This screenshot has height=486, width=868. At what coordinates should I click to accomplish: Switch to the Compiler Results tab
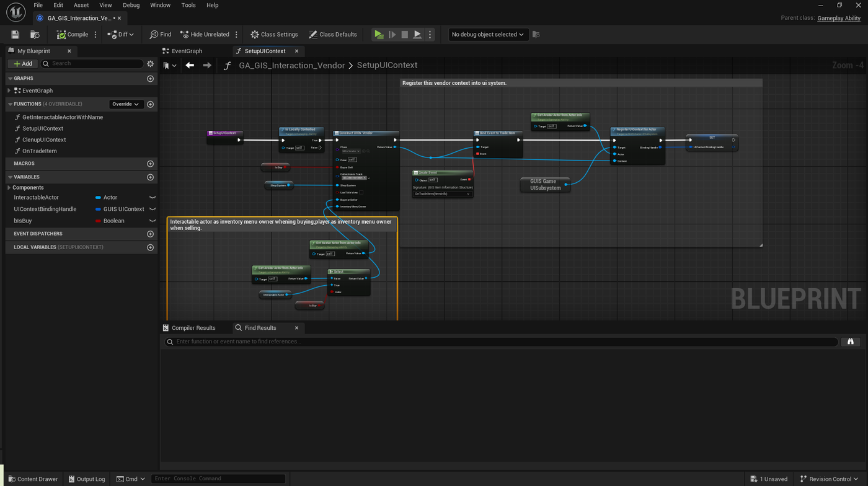point(193,328)
